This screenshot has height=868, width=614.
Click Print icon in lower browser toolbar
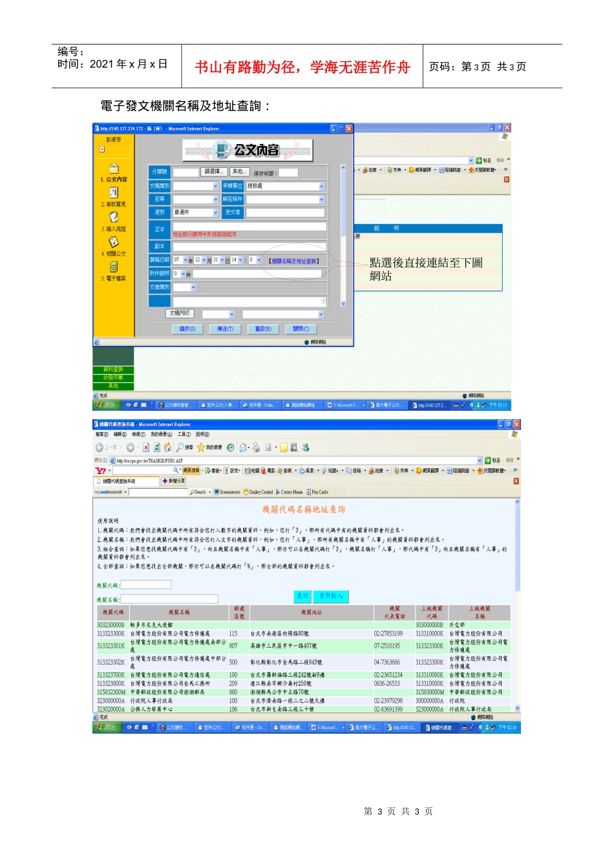point(256,447)
